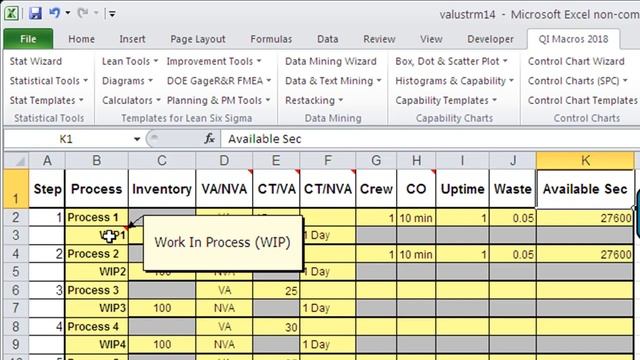Launch the Stat Wizard
The image size is (640, 360).
click(36, 61)
